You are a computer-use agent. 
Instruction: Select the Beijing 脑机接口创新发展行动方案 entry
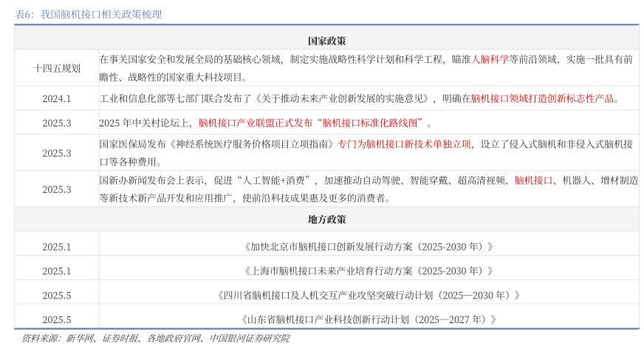pos(368,247)
